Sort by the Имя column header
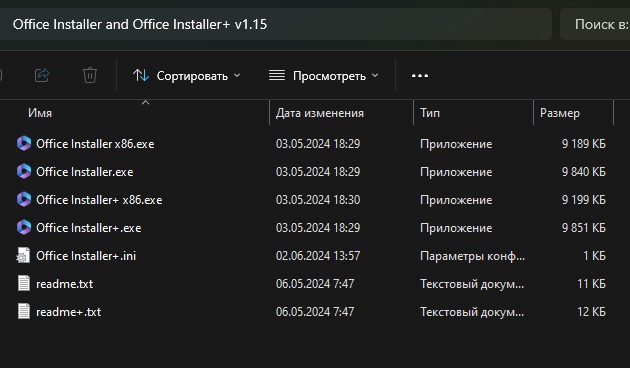 tap(40, 113)
